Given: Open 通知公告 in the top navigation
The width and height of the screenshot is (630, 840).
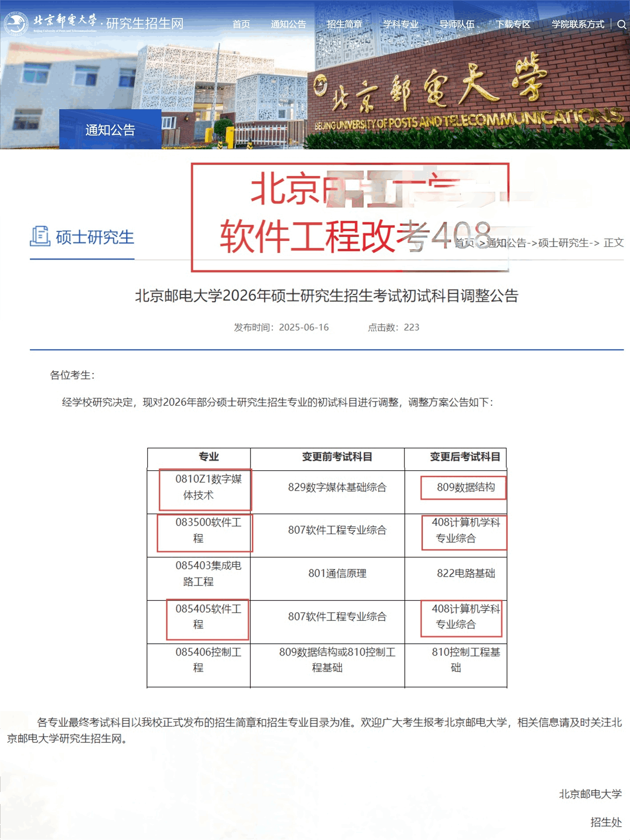Looking at the screenshot, I should (288, 24).
